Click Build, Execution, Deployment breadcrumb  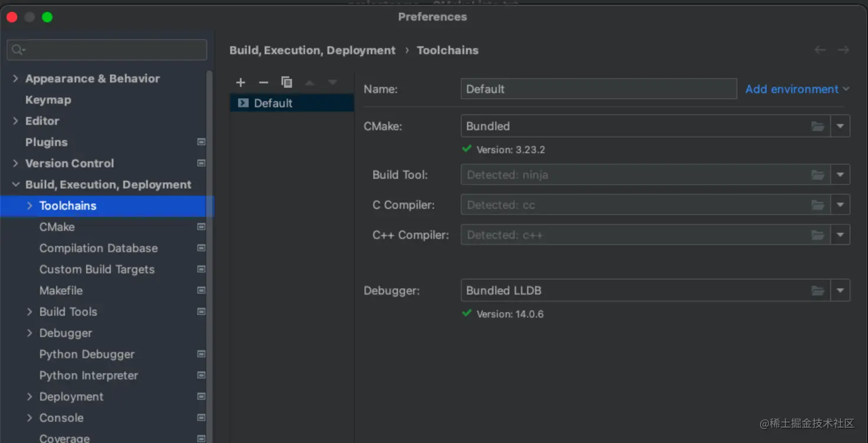(x=313, y=50)
